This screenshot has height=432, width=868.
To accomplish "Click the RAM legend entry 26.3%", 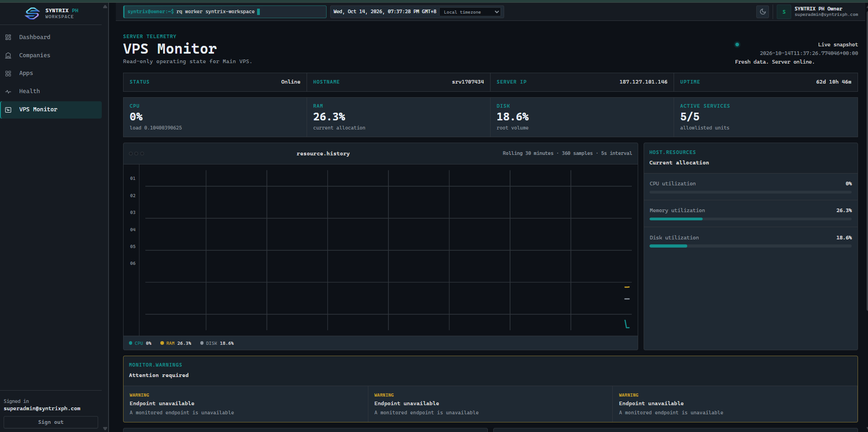I will tap(176, 343).
